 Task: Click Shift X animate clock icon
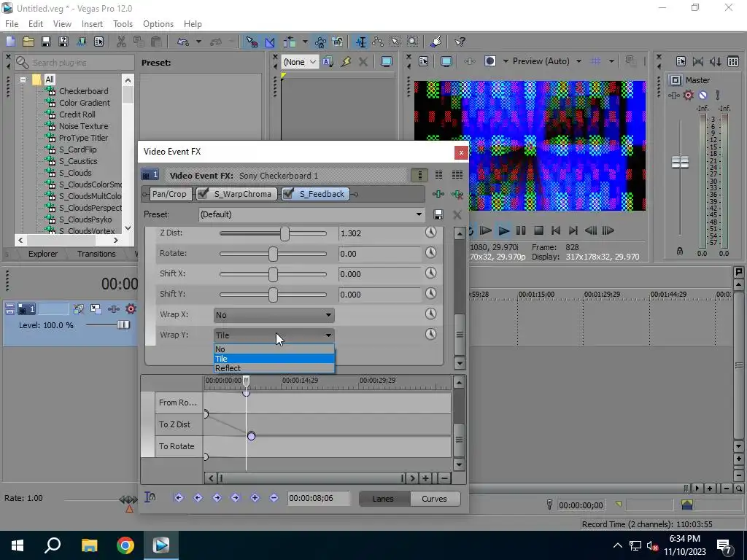tap(430, 273)
